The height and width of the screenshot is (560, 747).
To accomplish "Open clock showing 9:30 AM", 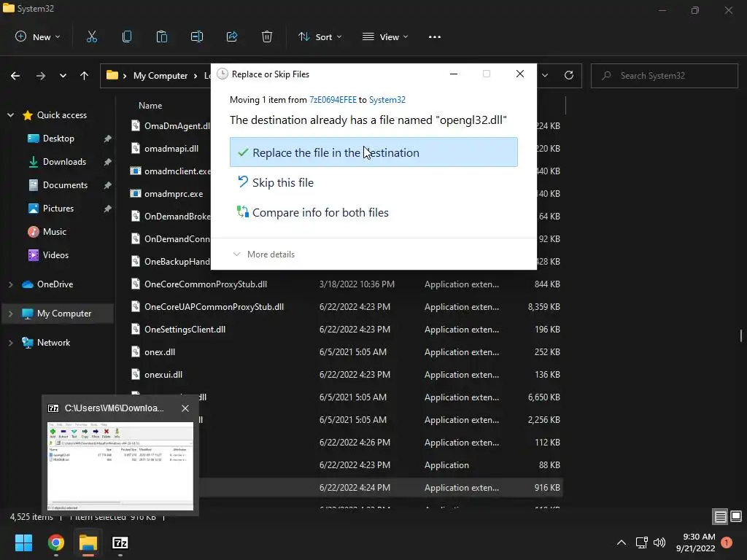I will (695, 542).
